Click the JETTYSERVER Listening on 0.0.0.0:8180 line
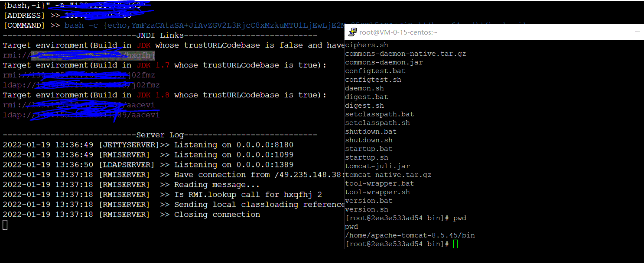 click(x=148, y=145)
